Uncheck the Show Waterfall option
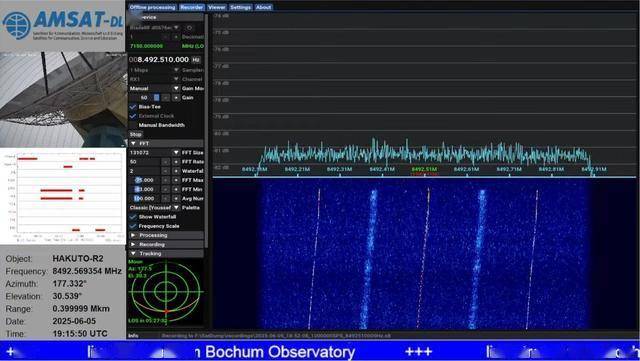Image resolution: width=640 pixels, height=361 pixels. tap(133, 217)
